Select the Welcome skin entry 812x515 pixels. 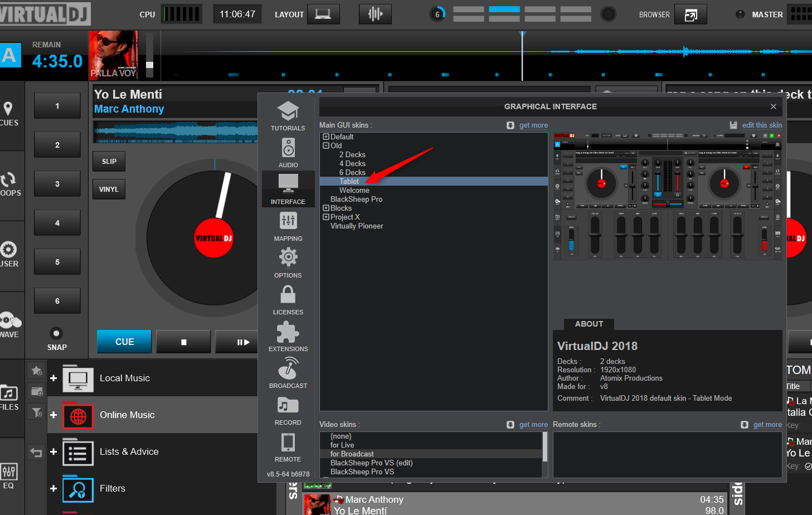coord(354,190)
